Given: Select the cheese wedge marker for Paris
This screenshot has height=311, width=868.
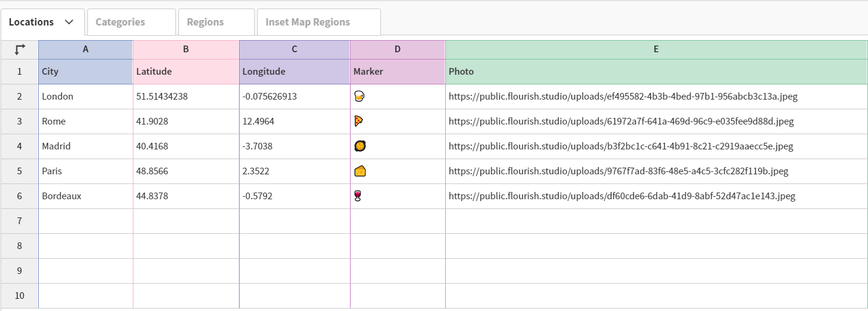Looking at the screenshot, I should (x=360, y=171).
